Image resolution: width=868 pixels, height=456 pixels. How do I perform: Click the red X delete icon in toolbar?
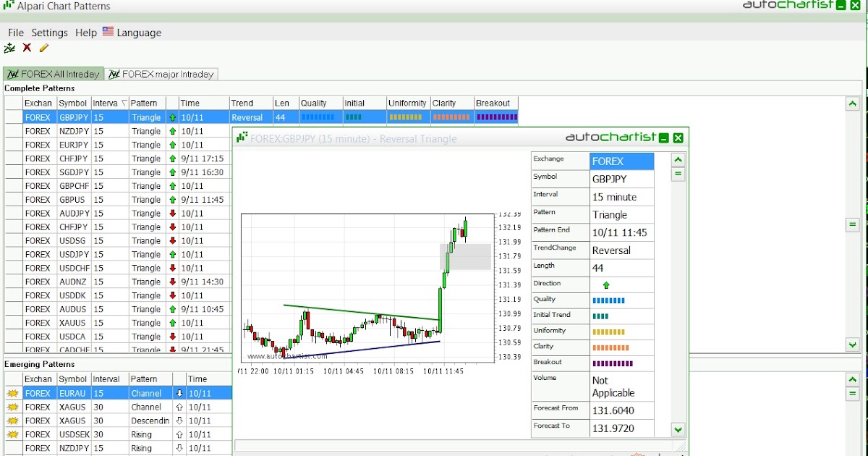(x=27, y=48)
